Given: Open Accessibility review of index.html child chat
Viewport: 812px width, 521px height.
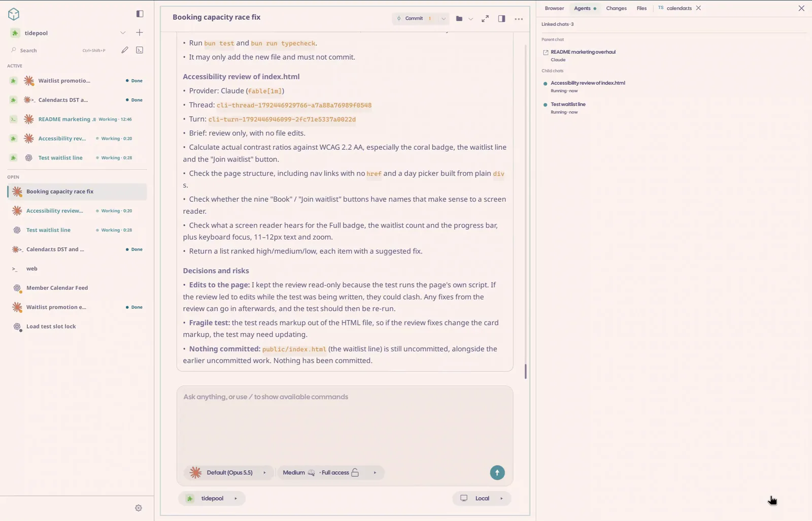Looking at the screenshot, I should coord(588,83).
